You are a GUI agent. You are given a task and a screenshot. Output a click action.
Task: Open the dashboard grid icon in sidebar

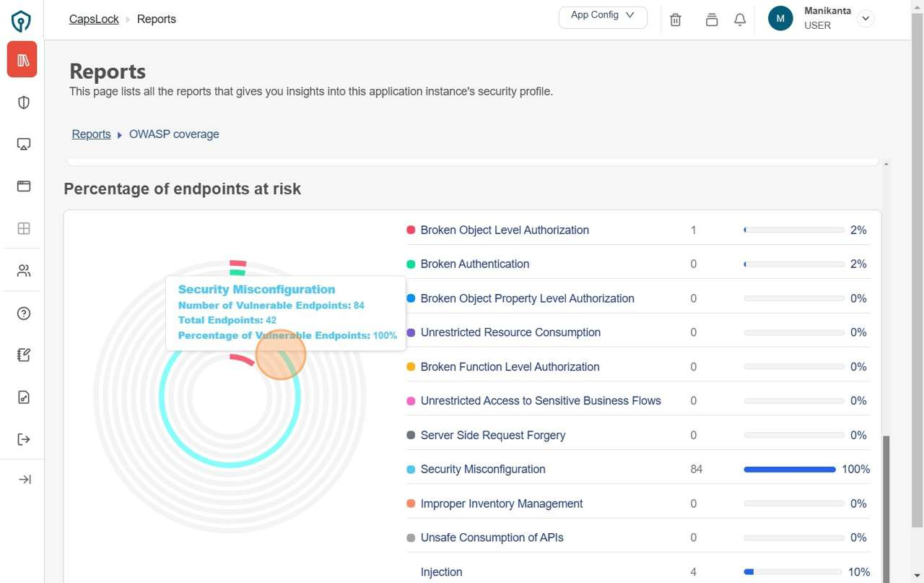tap(23, 228)
